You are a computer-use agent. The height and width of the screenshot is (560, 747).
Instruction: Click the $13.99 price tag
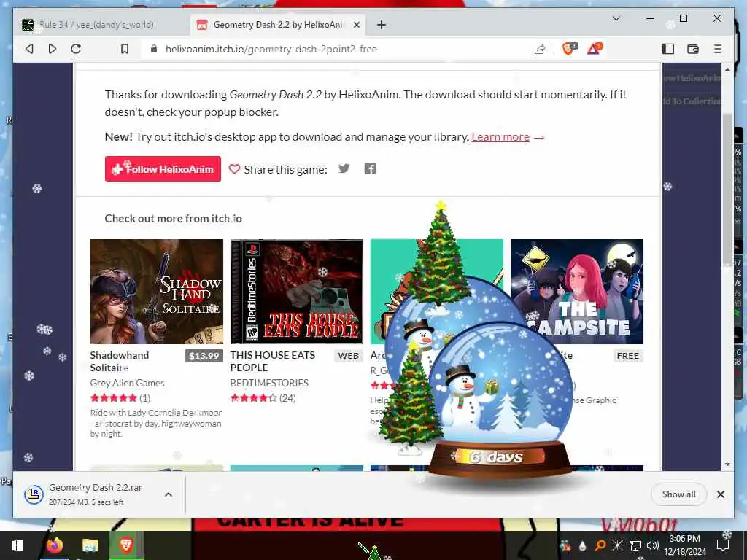pyautogui.click(x=204, y=356)
